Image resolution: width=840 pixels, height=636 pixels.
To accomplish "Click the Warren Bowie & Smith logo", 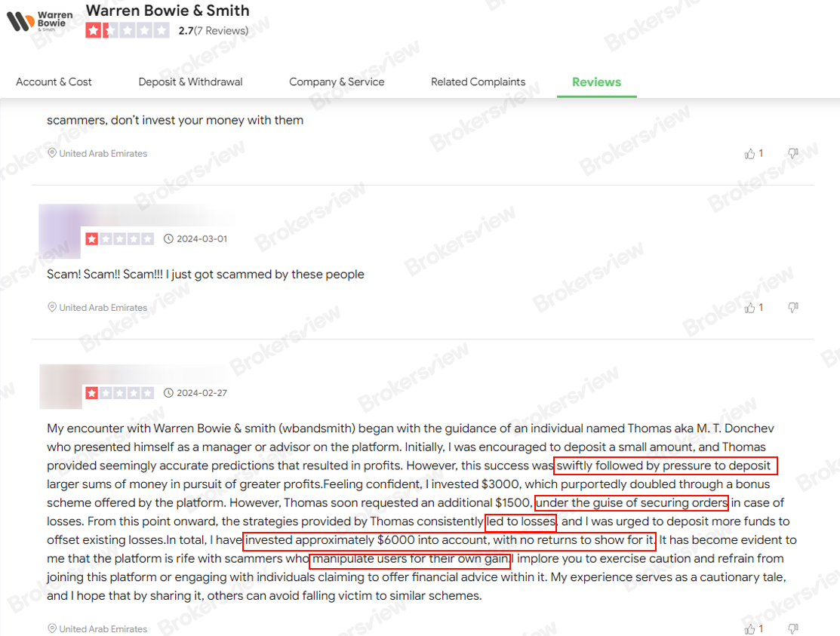I will pyautogui.click(x=40, y=21).
